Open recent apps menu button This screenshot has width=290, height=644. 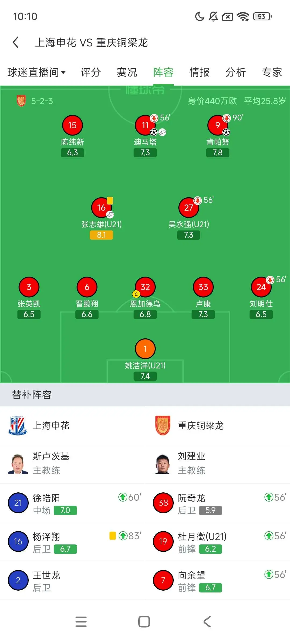pyautogui.click(x=81, y=622)
